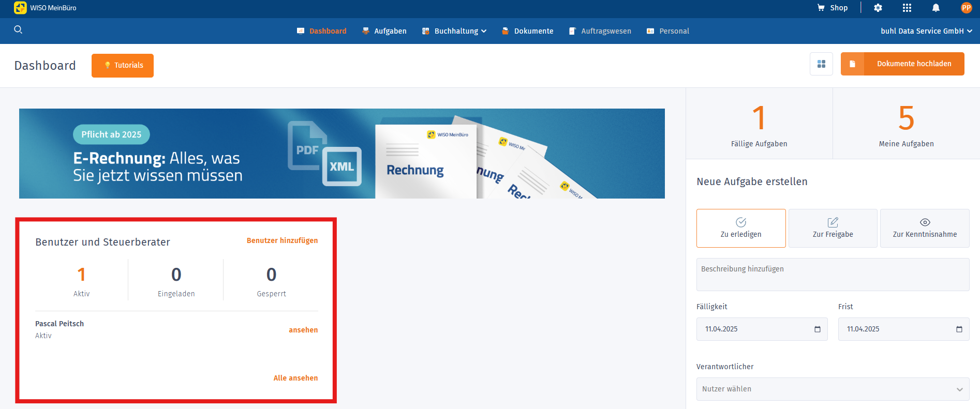Open the Tutorials button
Viewport: 980px width, 409px height.
point(123,66)
